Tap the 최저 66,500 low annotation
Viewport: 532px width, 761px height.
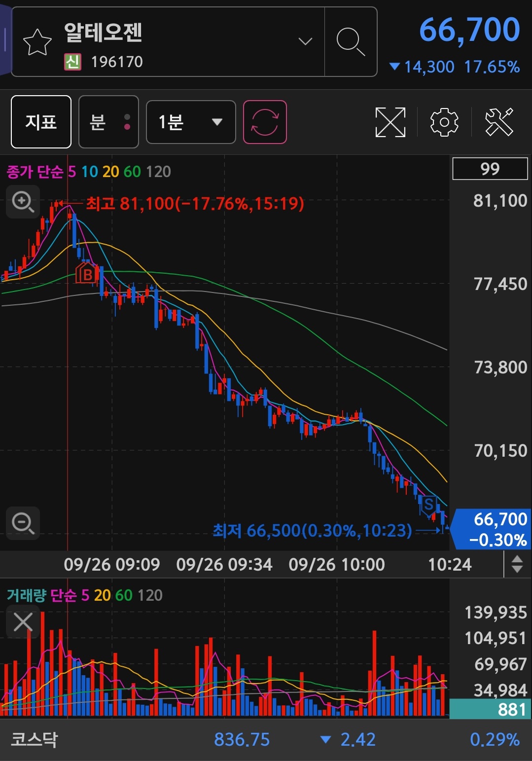click(312, 531)
